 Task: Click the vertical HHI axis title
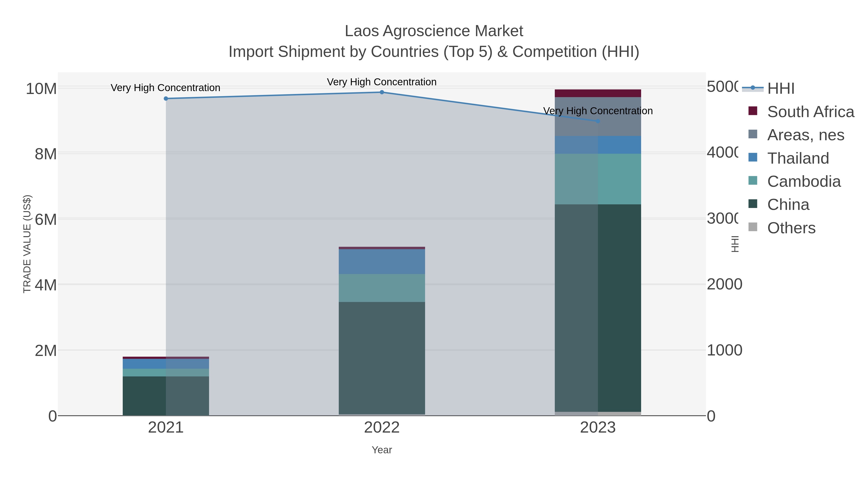pos(735,244)
